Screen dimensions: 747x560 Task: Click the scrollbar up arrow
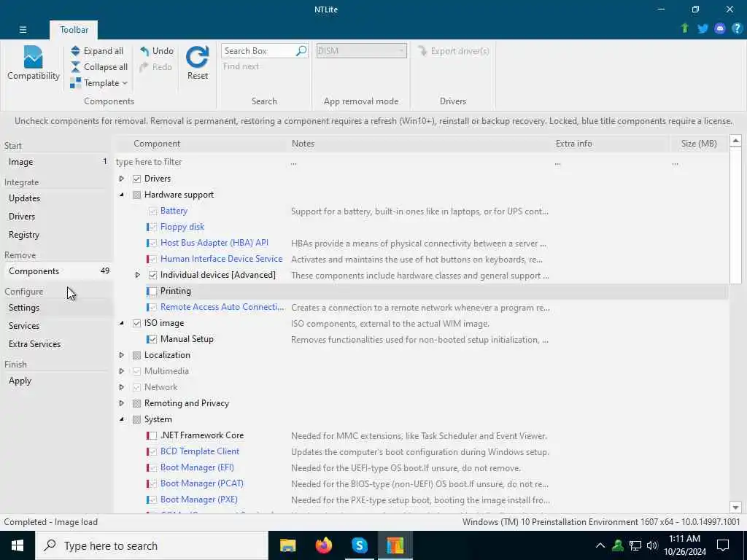click(735, 141)
